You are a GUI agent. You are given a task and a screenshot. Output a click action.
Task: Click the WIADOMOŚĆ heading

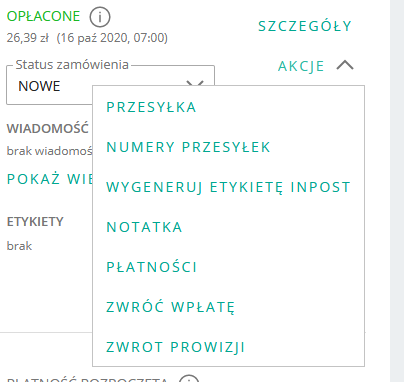point(48,128)
